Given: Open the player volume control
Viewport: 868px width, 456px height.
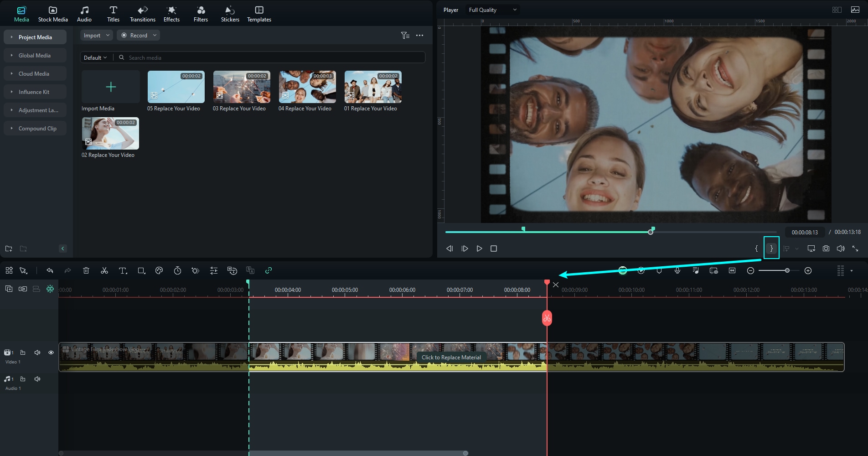Looking at the screenshot, I should point(841,249).
